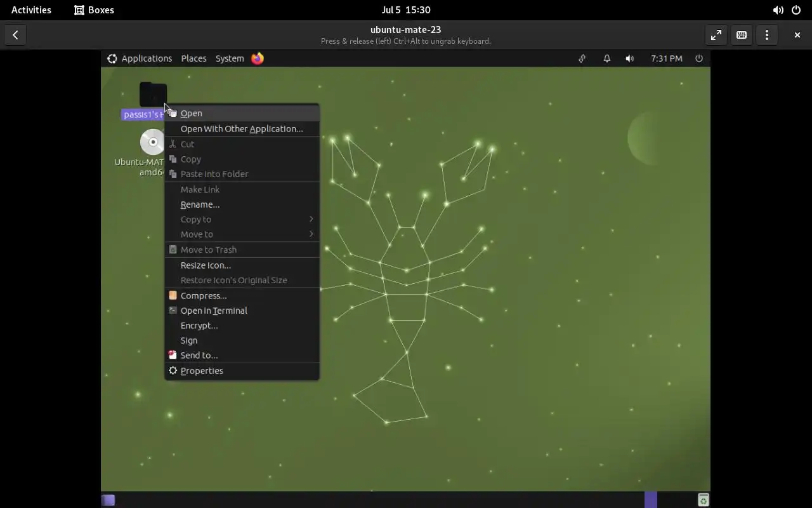Image resolution: width=812 pixels, height=508 pixels.
Task: Expand the Copy to submenu arrow
Action: 311,219
